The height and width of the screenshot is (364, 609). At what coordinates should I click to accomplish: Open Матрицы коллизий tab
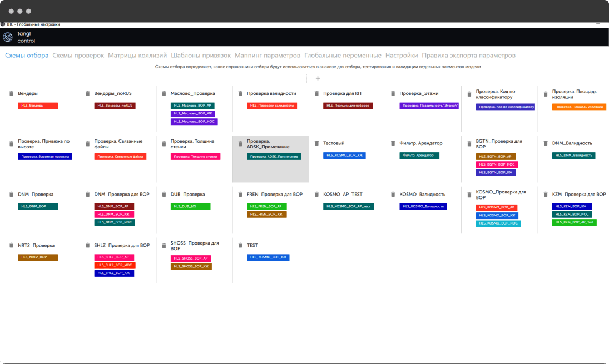tap(137, 56)
